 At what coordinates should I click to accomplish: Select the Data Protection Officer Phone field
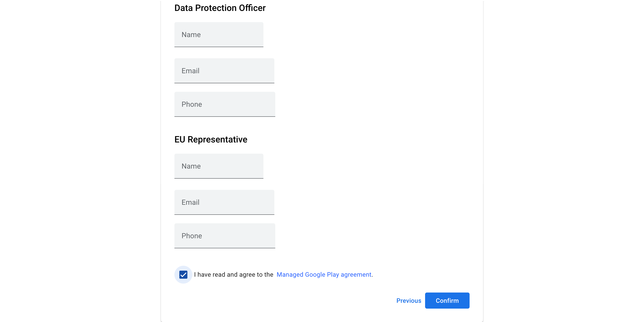(225, 104)
